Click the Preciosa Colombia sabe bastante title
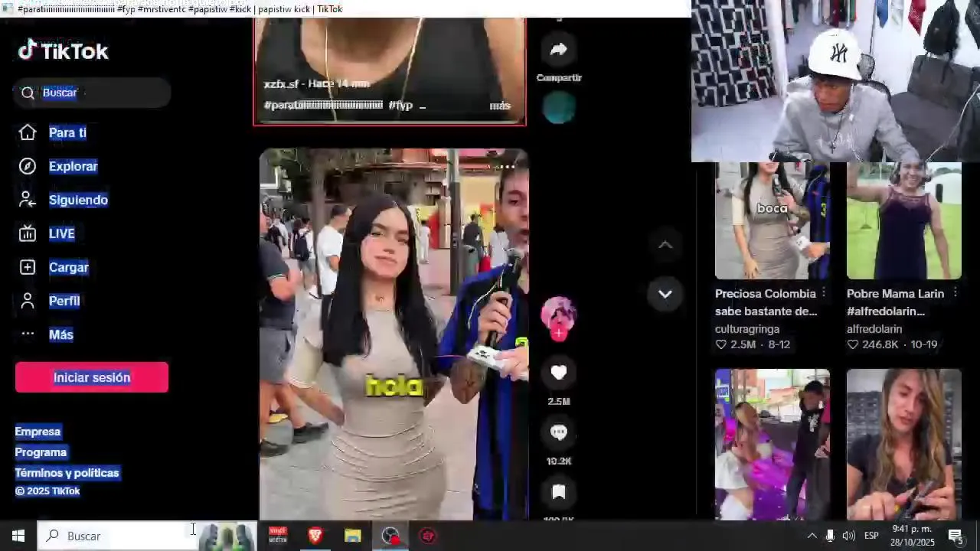Viewport: 980px width, 551px height. [766, 302]
